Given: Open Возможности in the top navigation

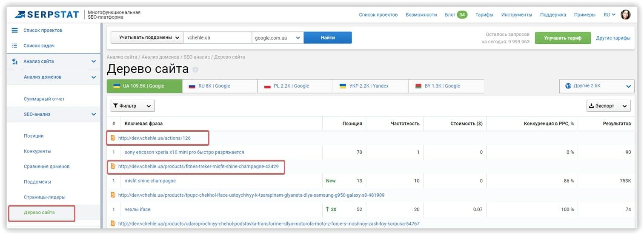Looking at the screenshot, I should pos(421,14).
